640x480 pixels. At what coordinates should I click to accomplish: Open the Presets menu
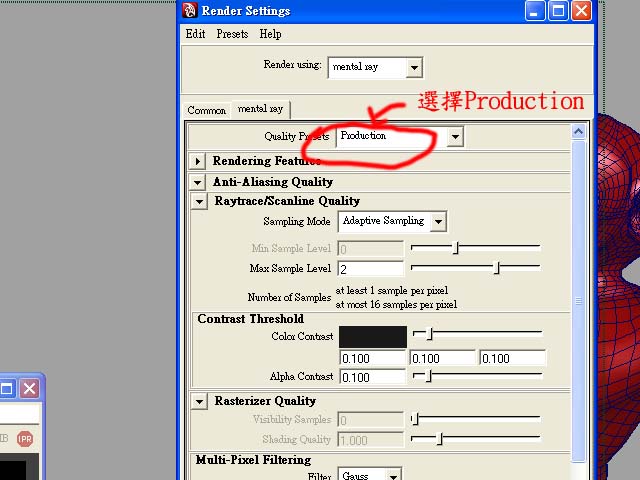pos(232,34)
